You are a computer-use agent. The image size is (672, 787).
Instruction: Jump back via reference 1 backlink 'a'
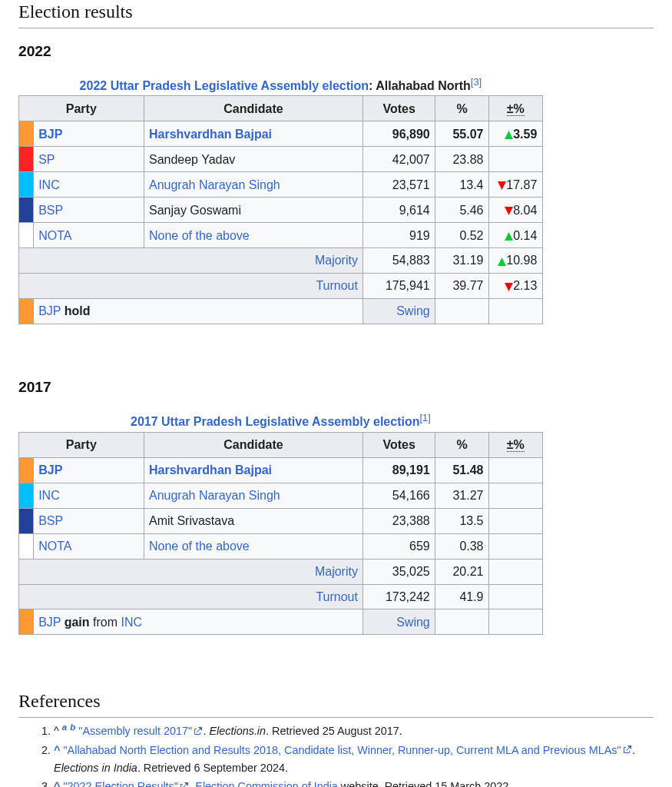click(x=65, y=727)
